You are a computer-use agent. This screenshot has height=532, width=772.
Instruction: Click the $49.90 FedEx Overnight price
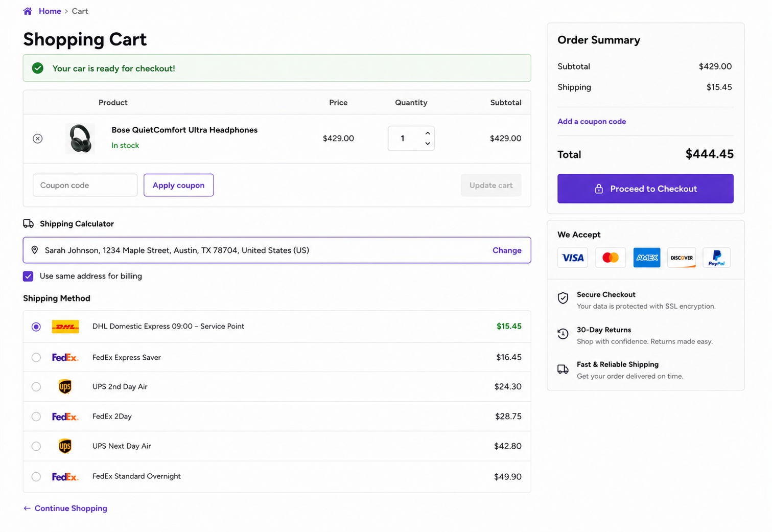[508, 477]
